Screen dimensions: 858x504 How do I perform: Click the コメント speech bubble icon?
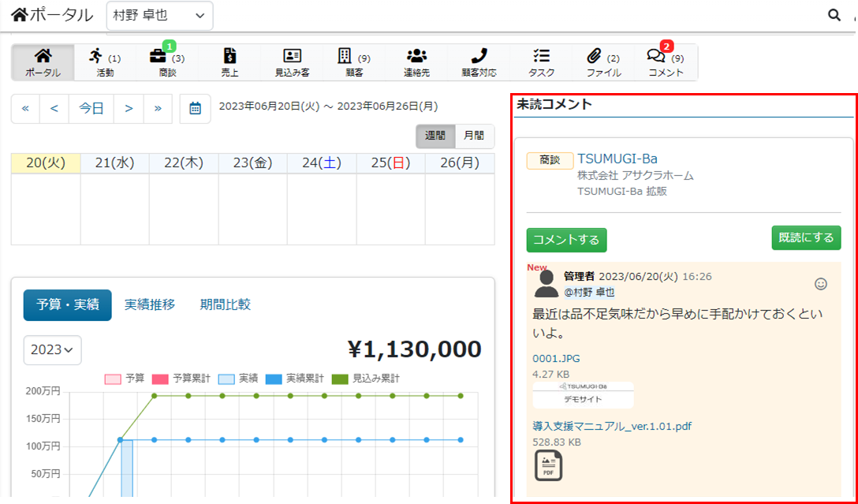click(x=655, y=56)
